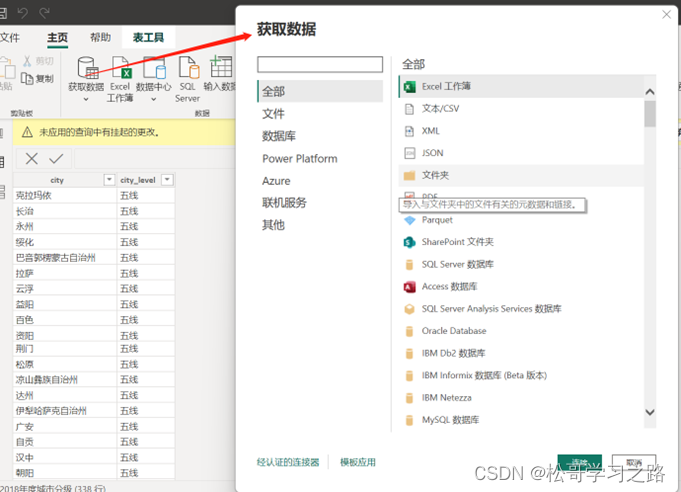The width and height of the screenshot is (681, 492).
Task: Click the undo arrow in title bar
Action: tap(23, 13)
